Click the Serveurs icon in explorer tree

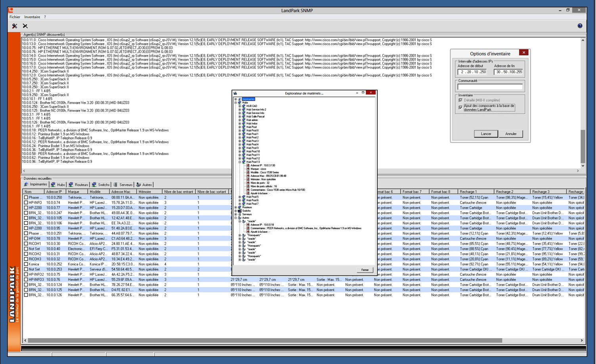point(239,214)
